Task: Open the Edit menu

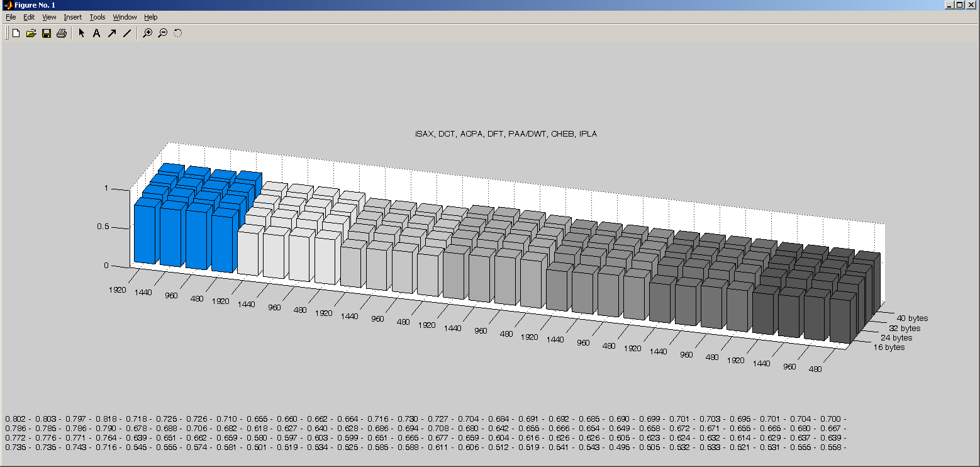Action: click(x=29, y=17)
